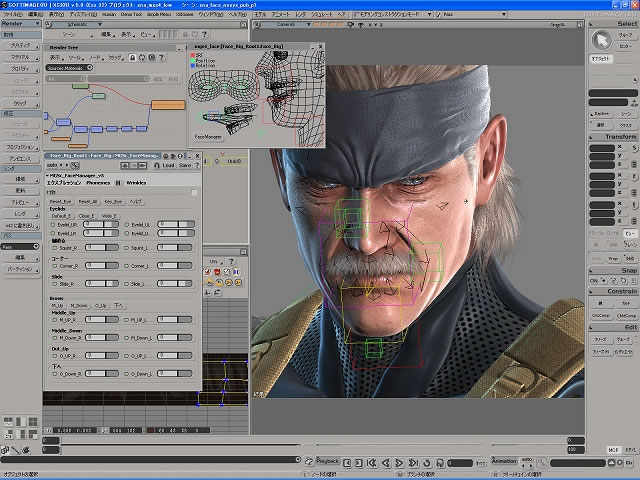Open the Render module dropdown
This screenshot has width=640, height=480.
pos(20,22)
